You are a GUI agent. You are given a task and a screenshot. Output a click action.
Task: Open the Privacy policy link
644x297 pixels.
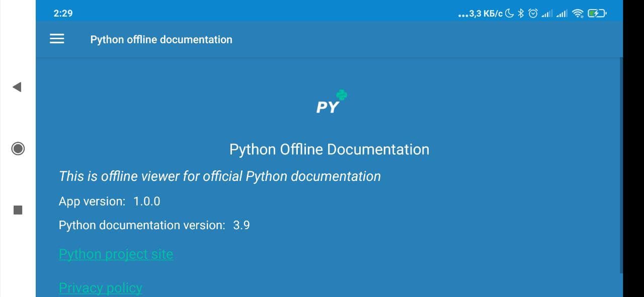[x=101, y=288]
